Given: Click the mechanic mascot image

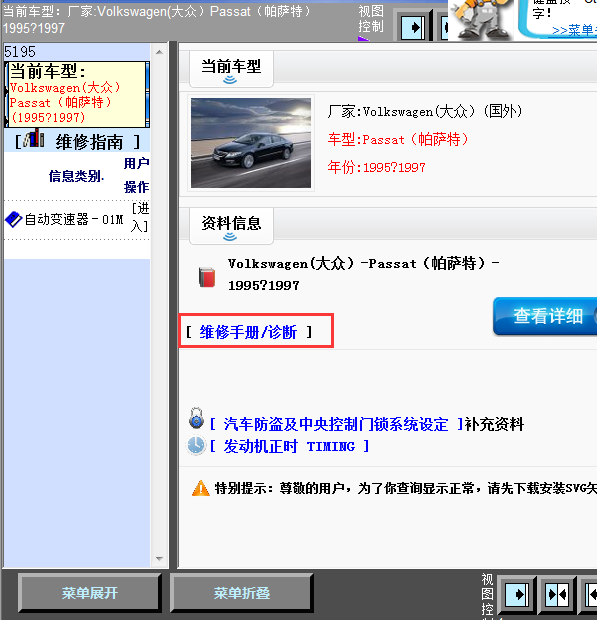Looking at the screenshot, I should coord(480,19).
